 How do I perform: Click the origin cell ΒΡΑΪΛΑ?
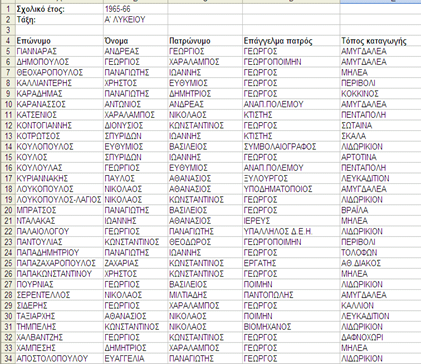pos(380,210)
